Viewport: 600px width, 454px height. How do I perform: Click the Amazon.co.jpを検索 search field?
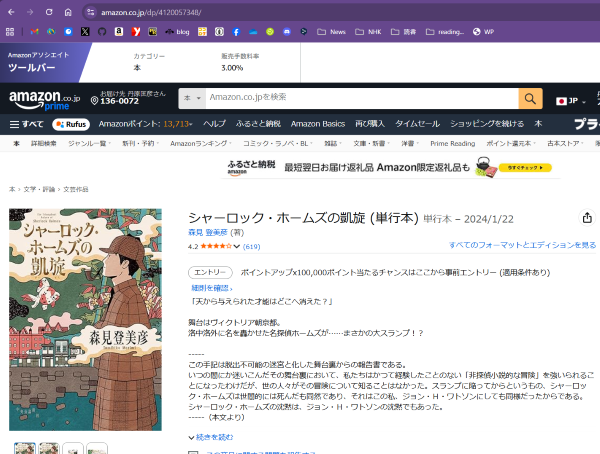pyautogui.click(x=362, y=98)
